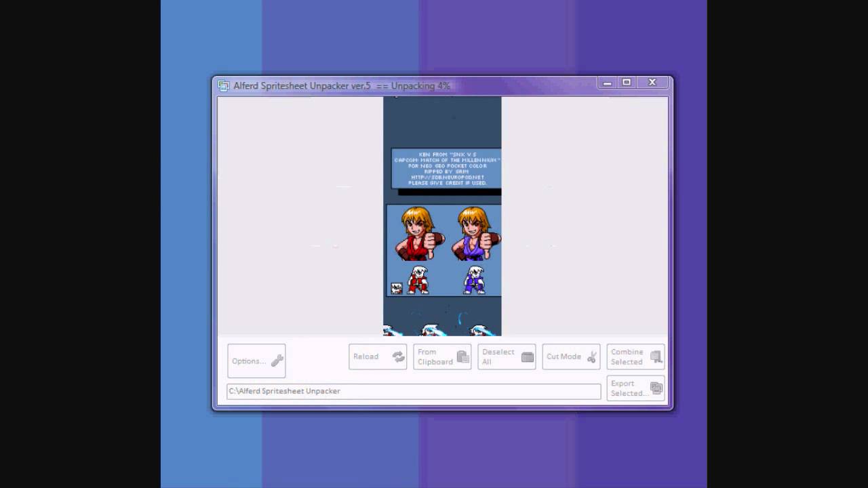Click the Combine Selected icon
Screen dimensions: 868x488
point(656,357)
